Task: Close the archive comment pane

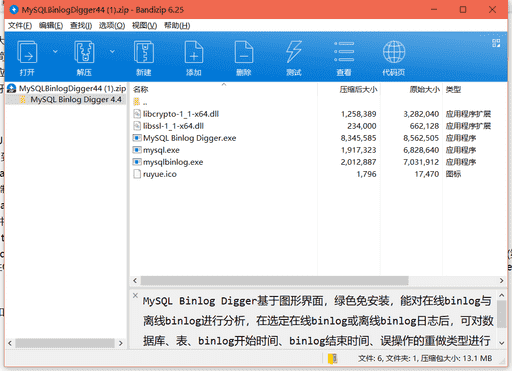Action: 135,295
